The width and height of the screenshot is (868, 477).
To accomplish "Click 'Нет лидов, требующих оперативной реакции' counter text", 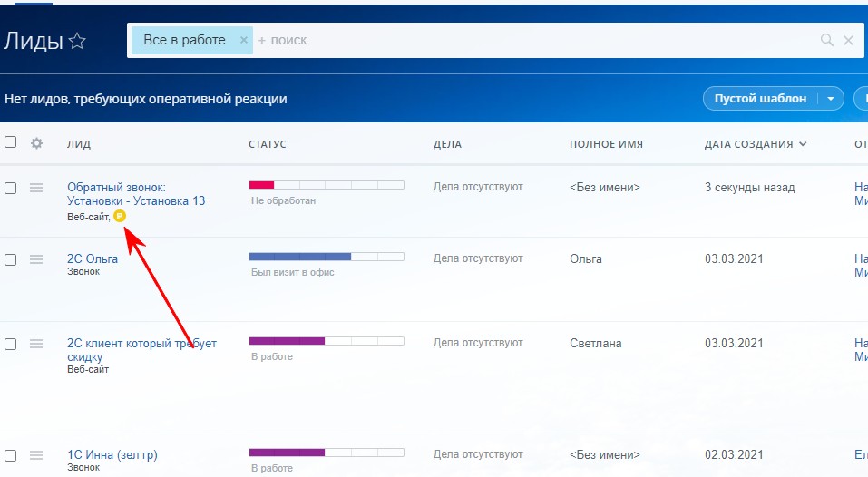I will 146,99.
